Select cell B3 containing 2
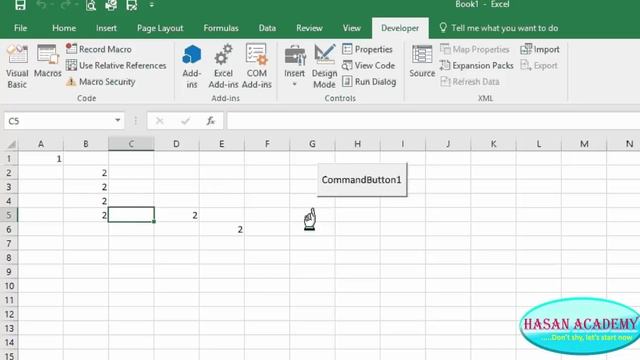 [86, 187]
